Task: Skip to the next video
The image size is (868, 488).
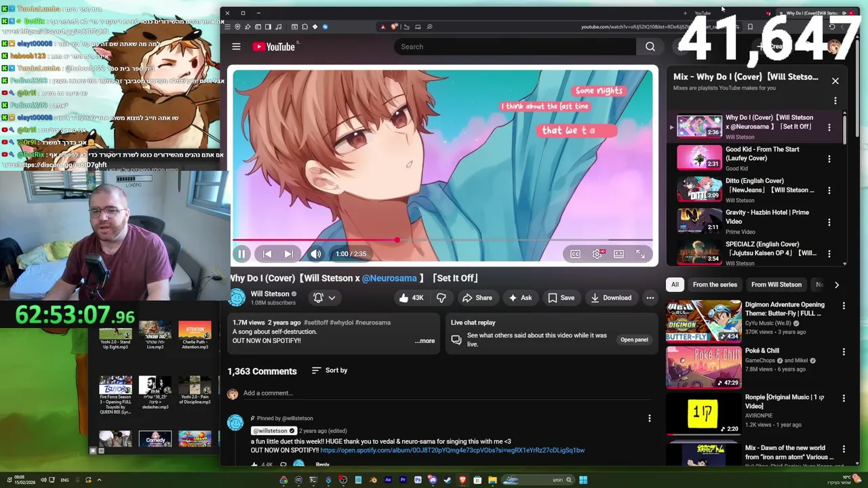Action: point(289,254)
